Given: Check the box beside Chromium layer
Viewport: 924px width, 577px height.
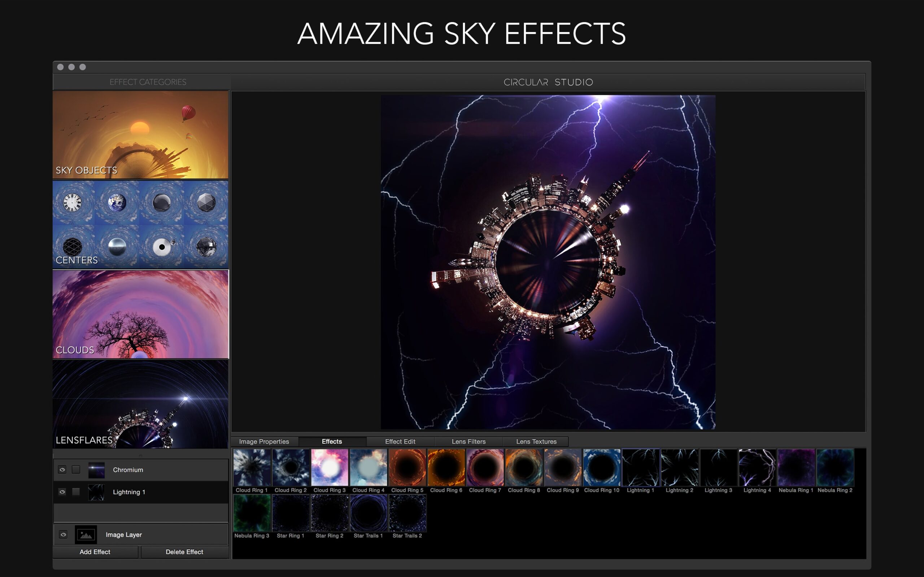Looking at the screenshot, I should tap(76, 470).
